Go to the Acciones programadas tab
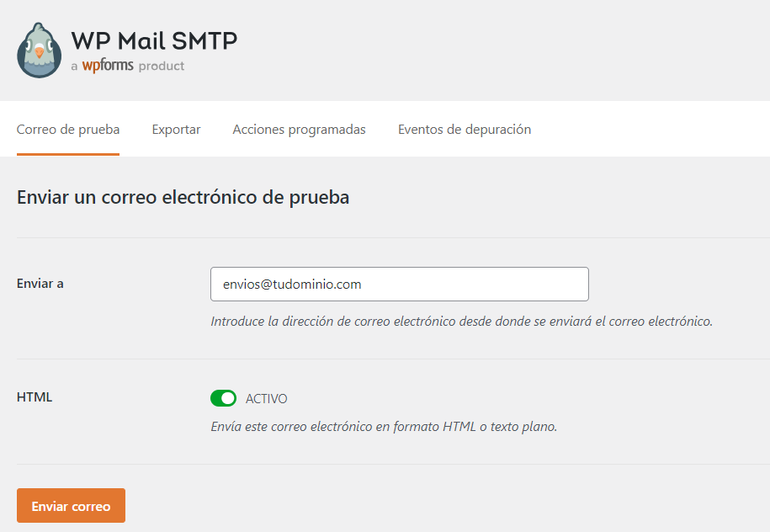770x532 pixels. [x=299, y=129]
